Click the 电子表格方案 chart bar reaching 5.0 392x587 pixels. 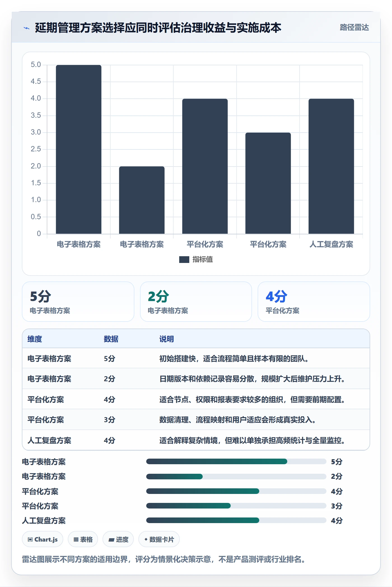coord(79,149)
